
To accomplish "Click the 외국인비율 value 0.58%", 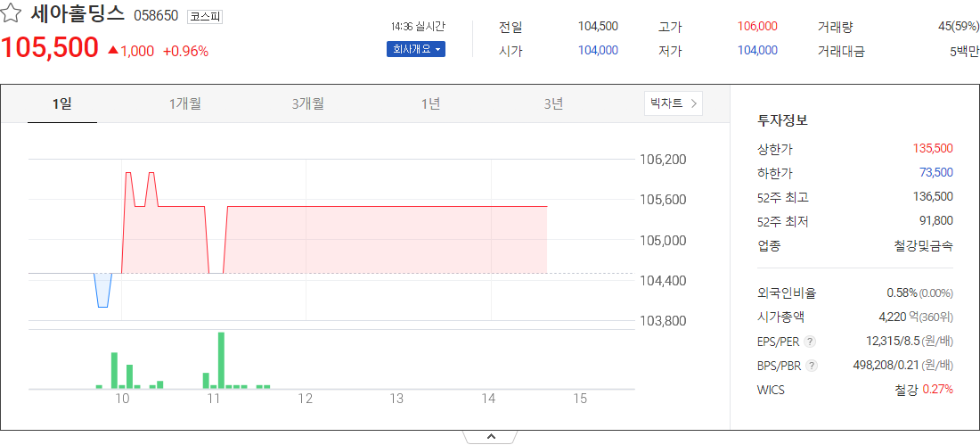I will coord(902,293).
